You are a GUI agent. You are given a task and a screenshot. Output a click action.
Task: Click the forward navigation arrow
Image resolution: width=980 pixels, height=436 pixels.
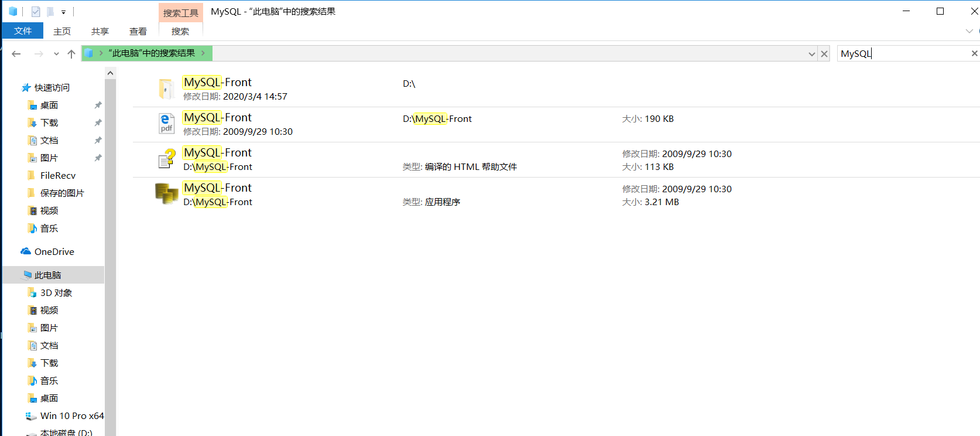(39, 54)
